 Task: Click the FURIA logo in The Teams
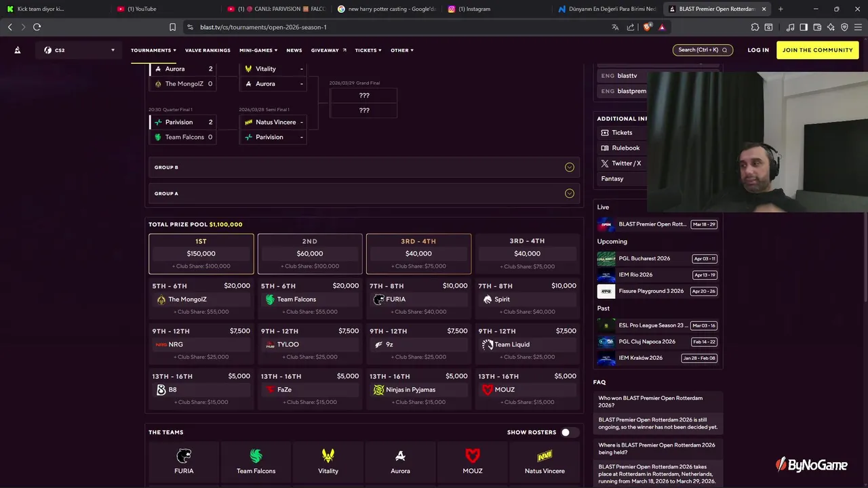[184, 455]
